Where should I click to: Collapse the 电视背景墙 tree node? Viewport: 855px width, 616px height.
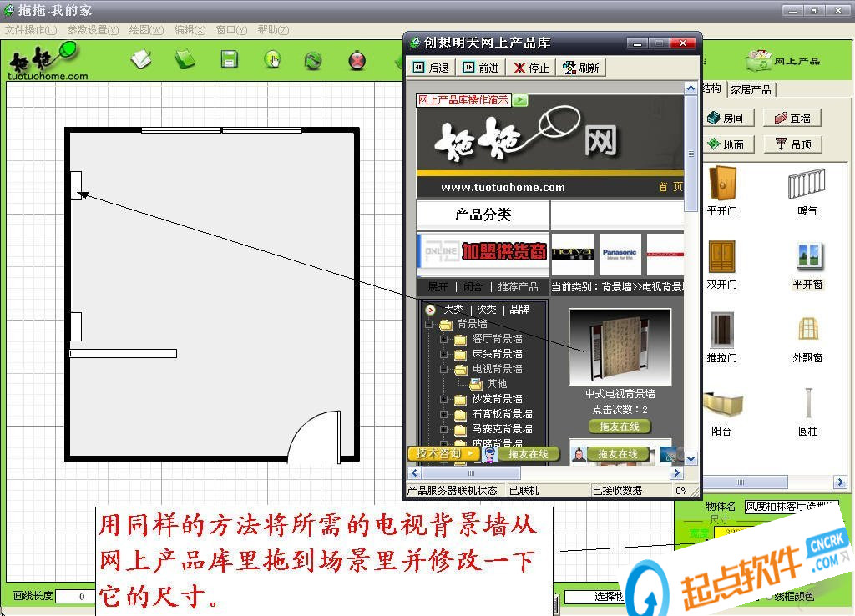point(444,369)
